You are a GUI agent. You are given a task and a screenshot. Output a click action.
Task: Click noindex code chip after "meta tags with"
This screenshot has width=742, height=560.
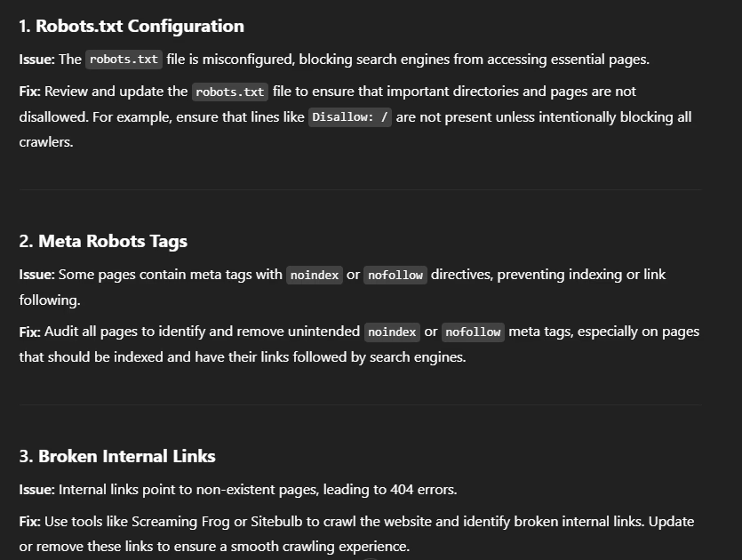[315, 275]
